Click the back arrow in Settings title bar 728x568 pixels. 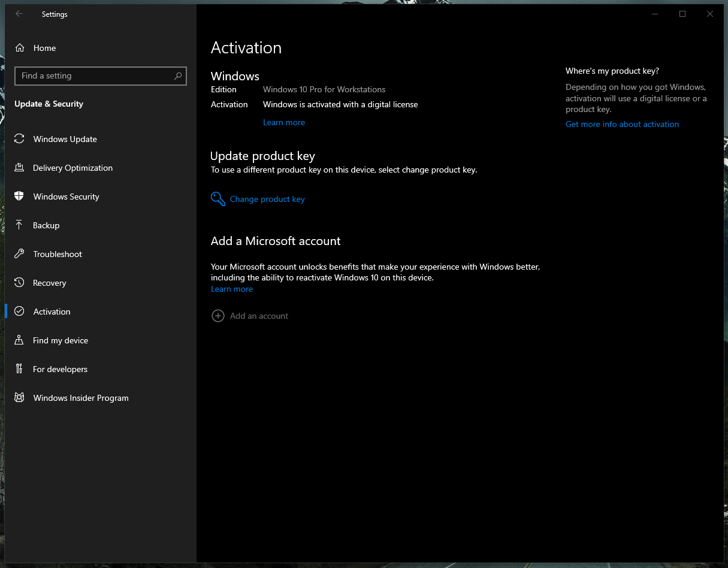tap(19, 14)
